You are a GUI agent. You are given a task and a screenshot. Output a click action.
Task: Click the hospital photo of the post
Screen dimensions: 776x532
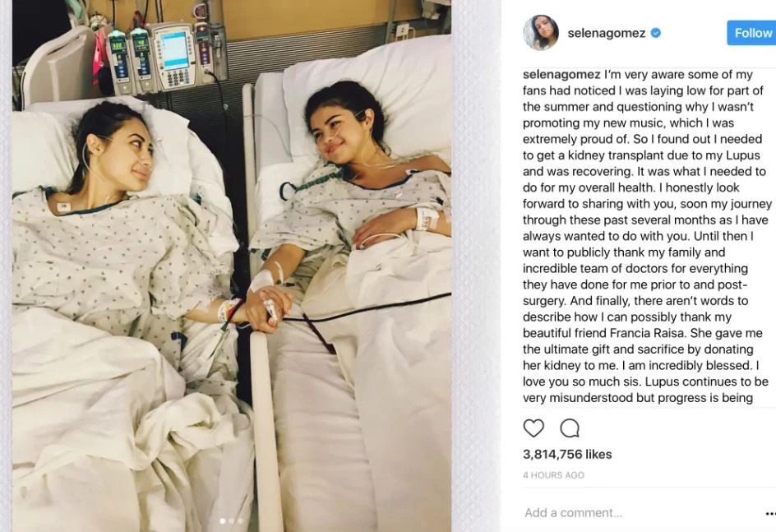pyautogui.click(x=232, y=266)
